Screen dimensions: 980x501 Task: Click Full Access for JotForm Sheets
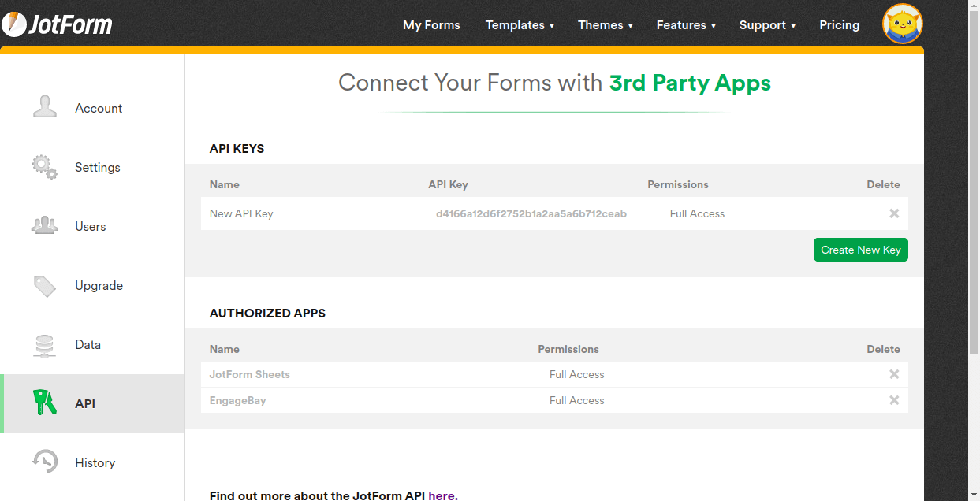577,374
